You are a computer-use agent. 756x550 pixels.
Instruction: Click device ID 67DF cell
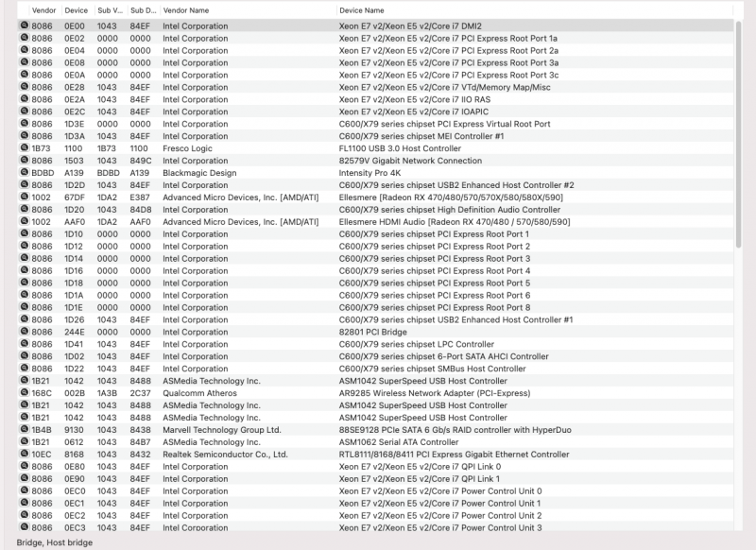pos(75,198)
